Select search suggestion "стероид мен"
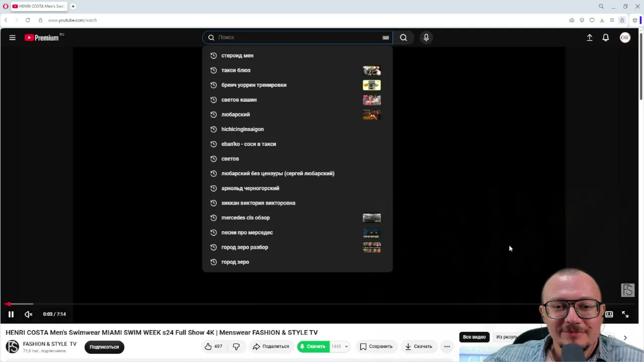This screenshot has width=644, height=362. click(297, 55)
